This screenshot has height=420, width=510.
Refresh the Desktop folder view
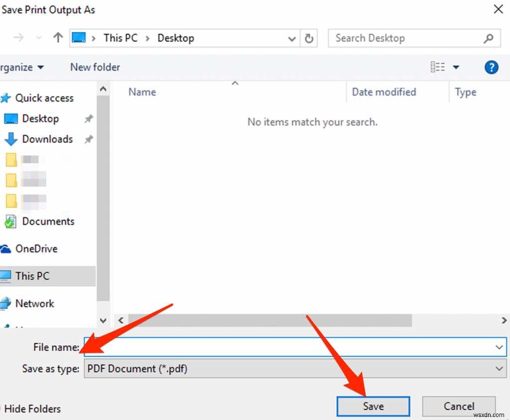(x=309, y=38)
